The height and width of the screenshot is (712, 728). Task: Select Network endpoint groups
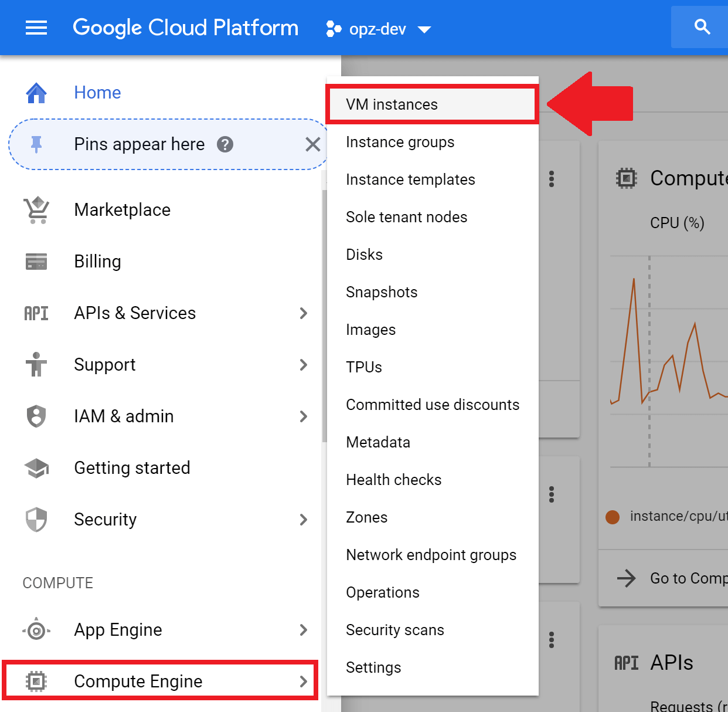click(433, 555)
